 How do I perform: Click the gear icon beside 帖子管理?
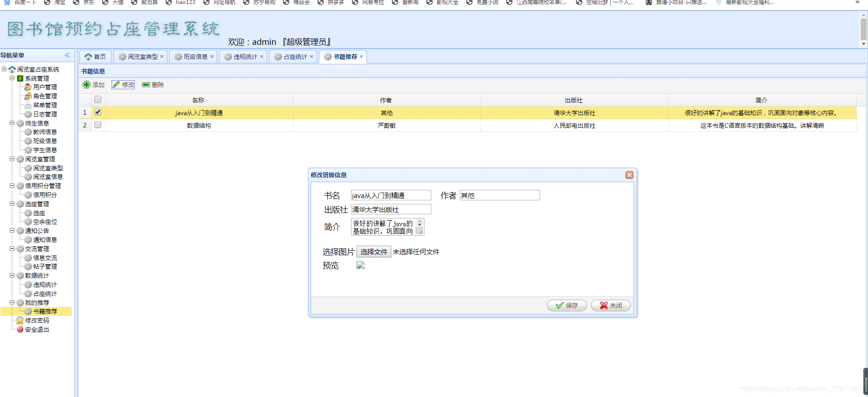[28, 266]
